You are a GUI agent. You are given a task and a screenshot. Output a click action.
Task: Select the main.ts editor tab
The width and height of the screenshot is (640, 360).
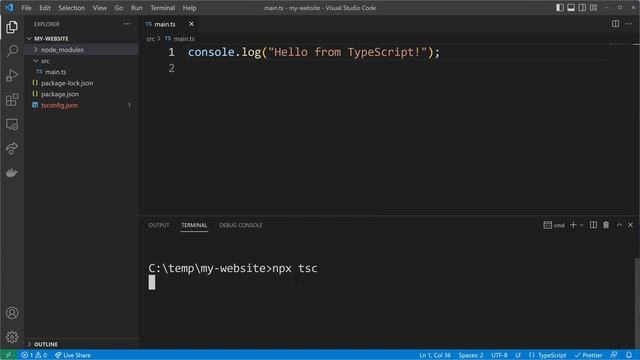tap(164, 24)
